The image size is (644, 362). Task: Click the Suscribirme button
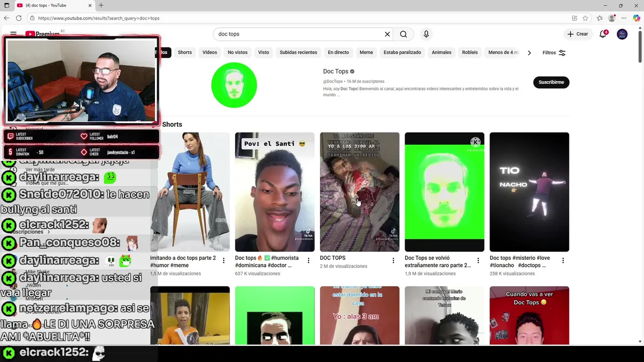point(551,82)
